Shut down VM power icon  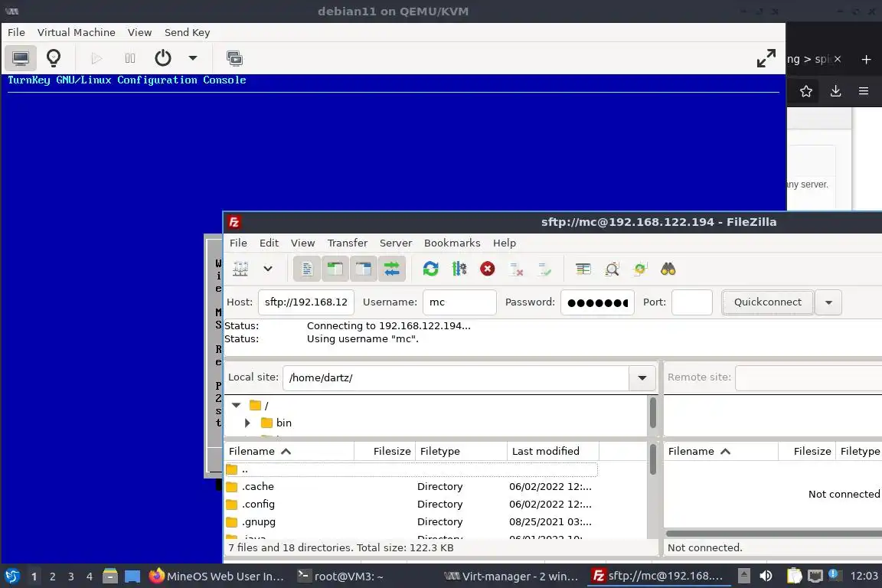pos(163,58)
